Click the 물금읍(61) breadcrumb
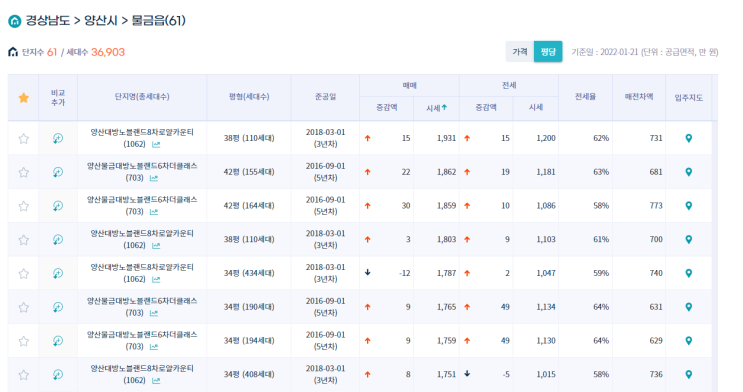The width and height of the screenshot is (743, 392). [x=158, y=20]
